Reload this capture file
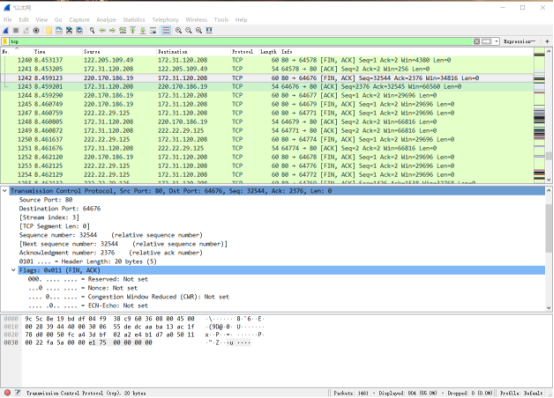The image size is (554, 398). click(79, 31)
